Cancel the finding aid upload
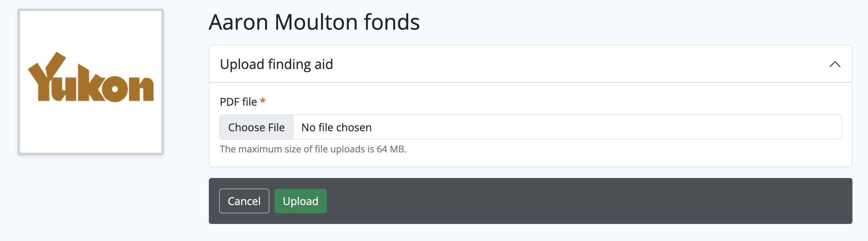868x241 pixels. 244,201
